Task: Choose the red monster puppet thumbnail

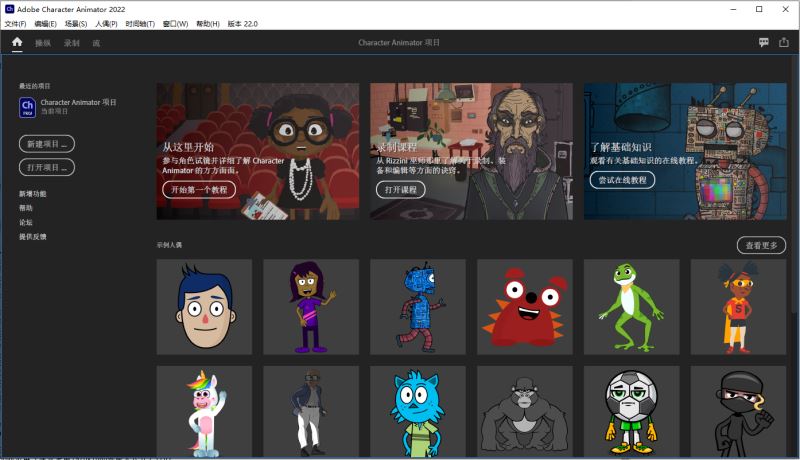Action: 524,307
